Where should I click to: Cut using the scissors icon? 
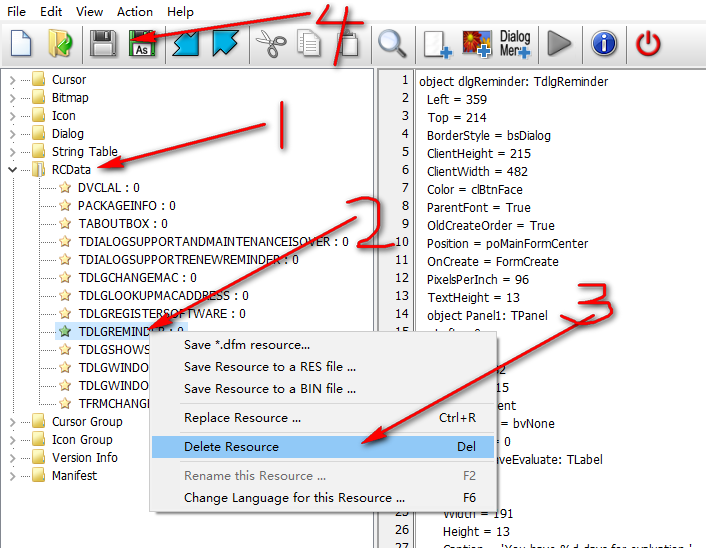[271, 44]
